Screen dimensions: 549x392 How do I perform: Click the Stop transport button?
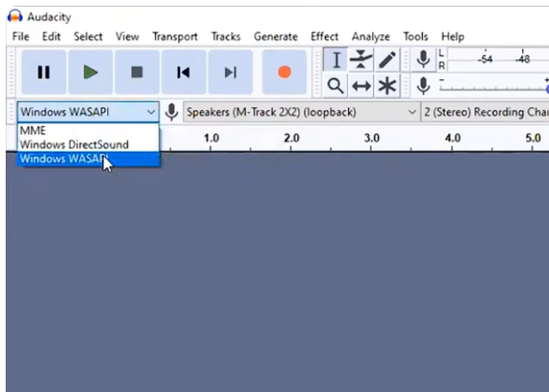click(x=137, y=73)
